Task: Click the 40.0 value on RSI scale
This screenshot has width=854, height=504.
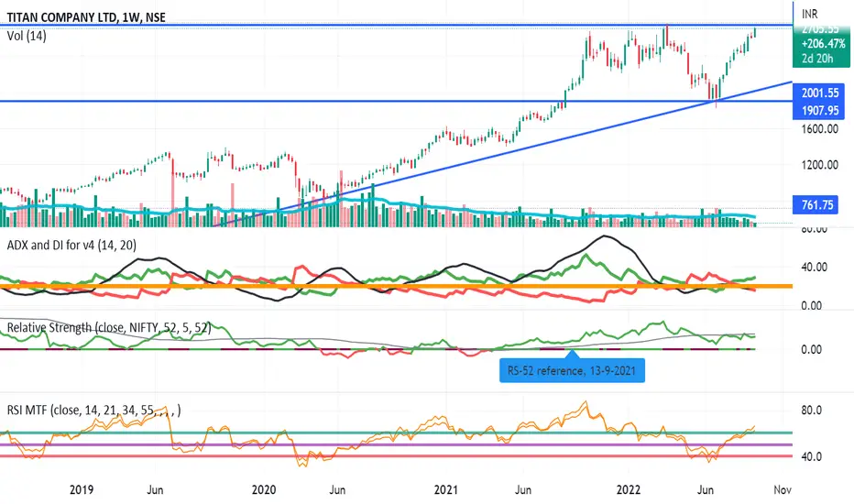Action: (x=811, y=456)
